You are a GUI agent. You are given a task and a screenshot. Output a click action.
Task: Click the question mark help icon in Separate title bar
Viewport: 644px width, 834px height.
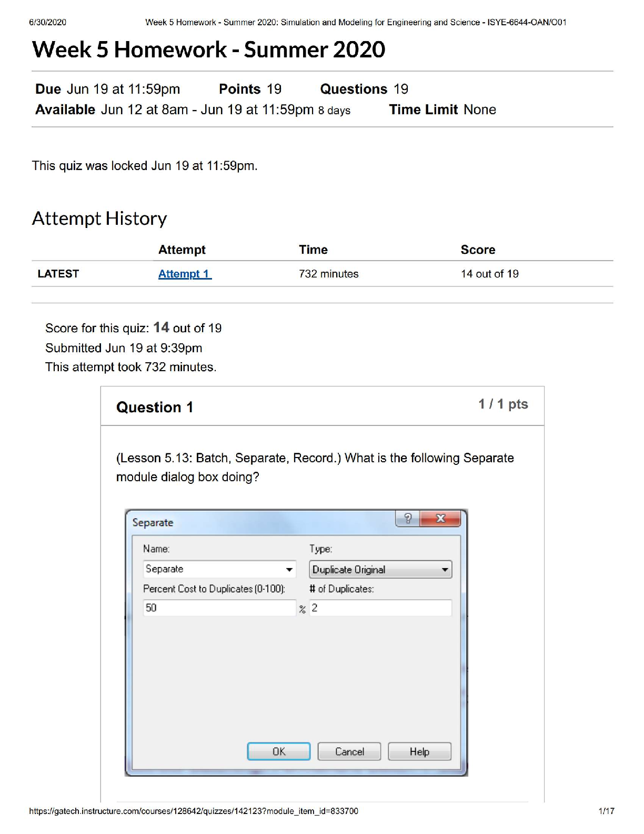[408, 519]
